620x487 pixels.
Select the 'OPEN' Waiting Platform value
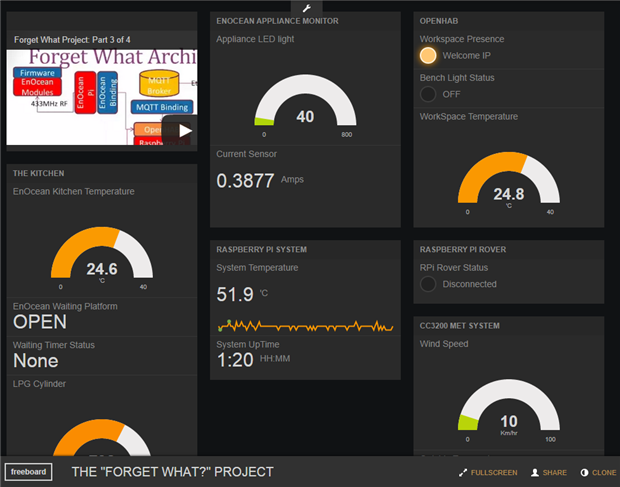[40, 322]
